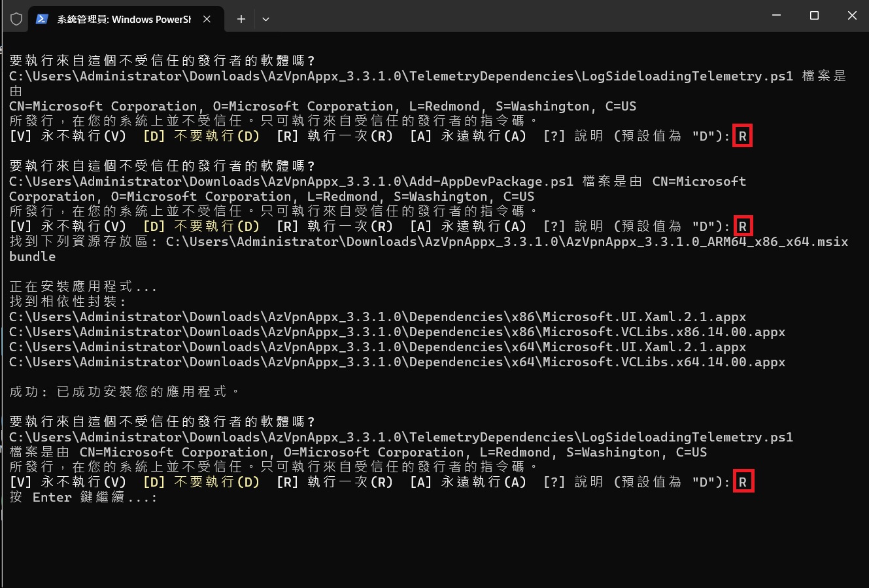Screen dimensions: 869x588
Task: Maximize the terminal window
Action: coord(814,16)
